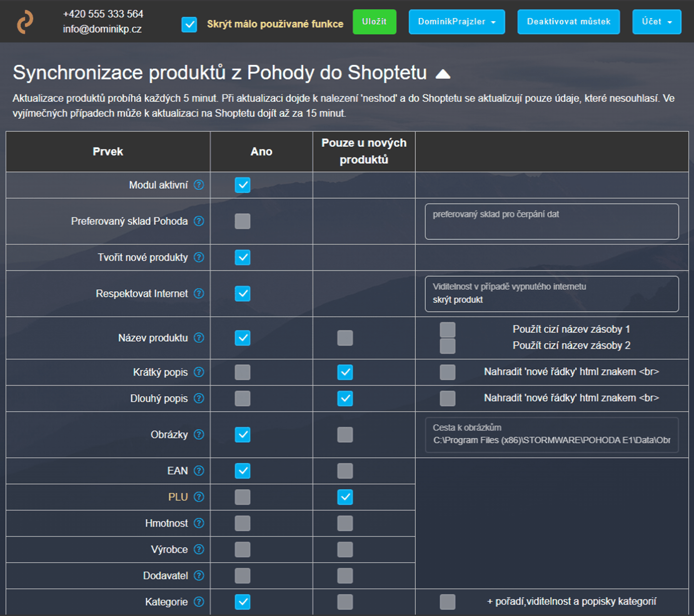Check Výrobce only-new-products checkbox
Screen dimensions: 694x616
pos(345,549)
